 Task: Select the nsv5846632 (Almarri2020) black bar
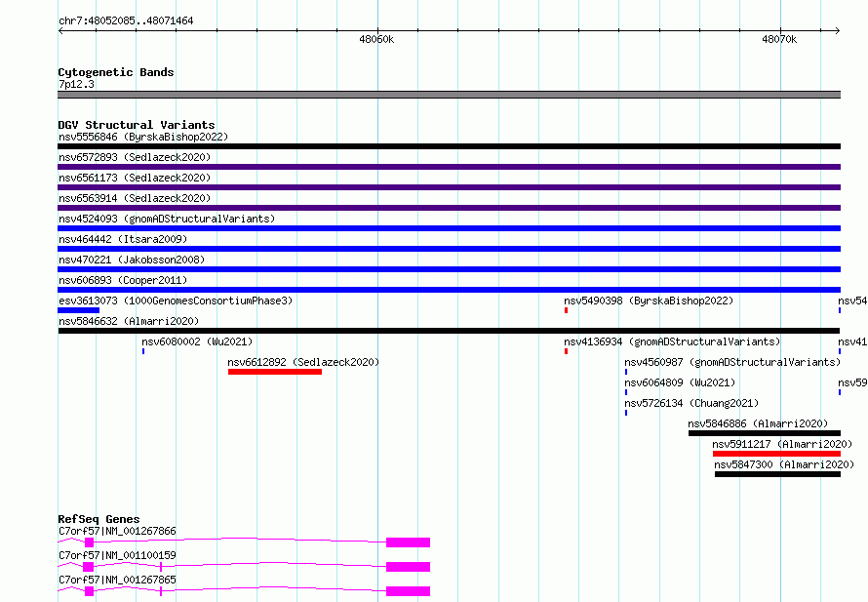[x=449, y=331]
